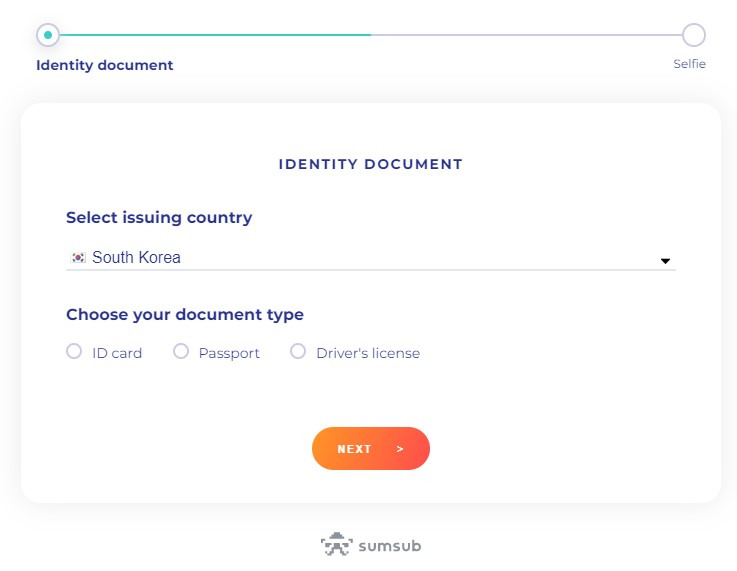
Task: Click the South Korea flag icon
Action: click(78, 258)
